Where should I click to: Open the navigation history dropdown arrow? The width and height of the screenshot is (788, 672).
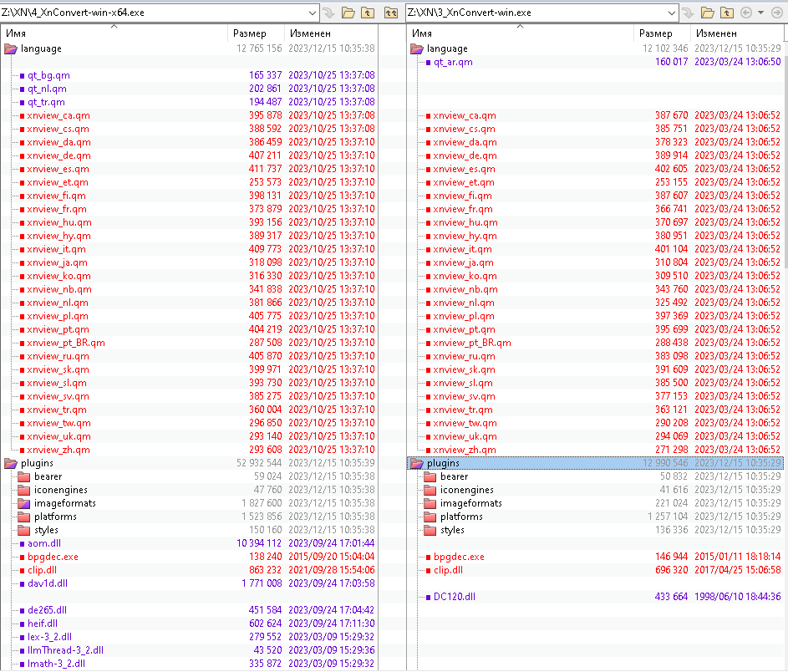(760, 13)
